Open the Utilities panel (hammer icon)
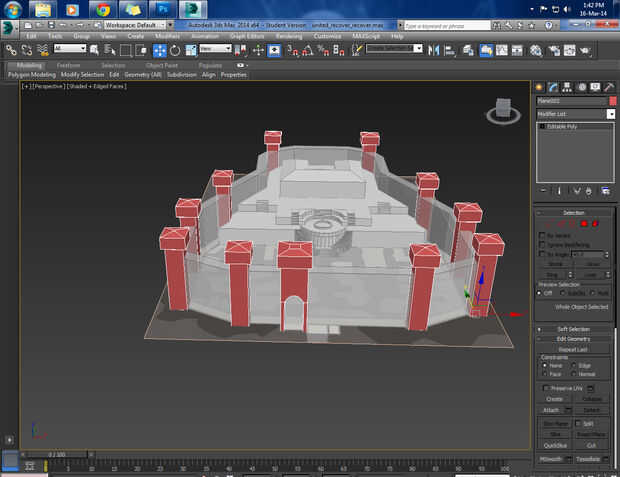This screenshot has height=477, width=620. pyautogui.click(x=608, y=87)
